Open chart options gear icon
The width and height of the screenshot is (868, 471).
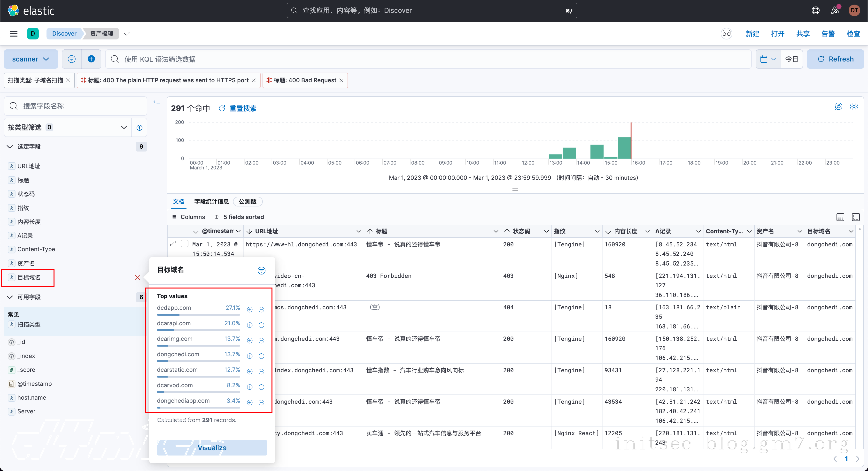853,107
